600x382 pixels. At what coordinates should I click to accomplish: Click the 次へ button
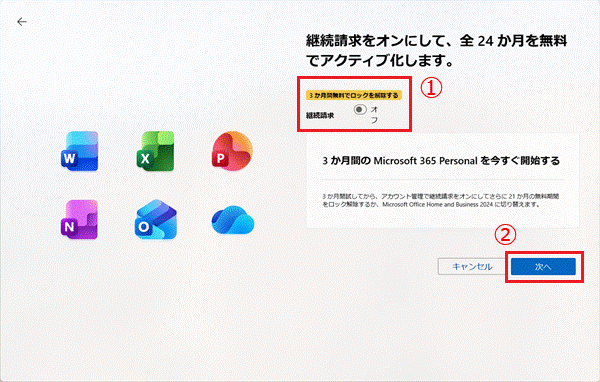[543, 267]
